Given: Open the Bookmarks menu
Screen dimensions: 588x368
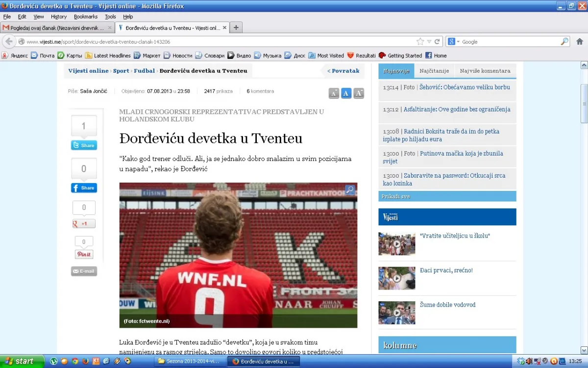Looking at the screenshot, I should click(86, 17).
